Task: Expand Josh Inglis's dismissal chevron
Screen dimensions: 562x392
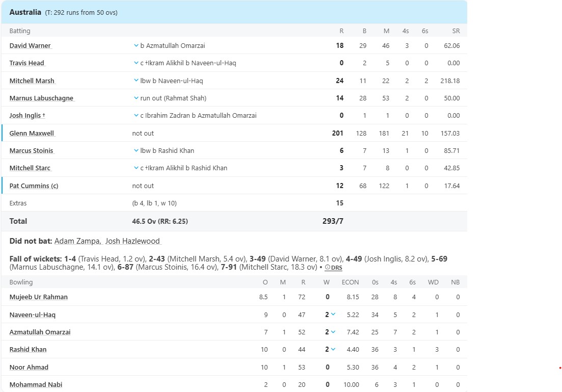Action: pyautogui.click(x=136, y=116)
